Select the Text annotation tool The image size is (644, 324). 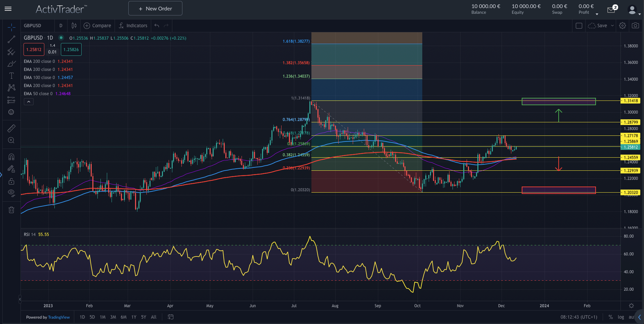point(11,76)
